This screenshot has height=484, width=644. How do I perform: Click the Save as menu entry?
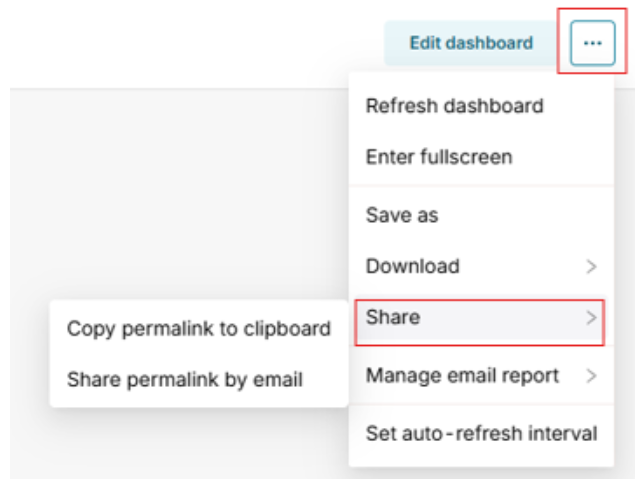click(x=402, y=215)
